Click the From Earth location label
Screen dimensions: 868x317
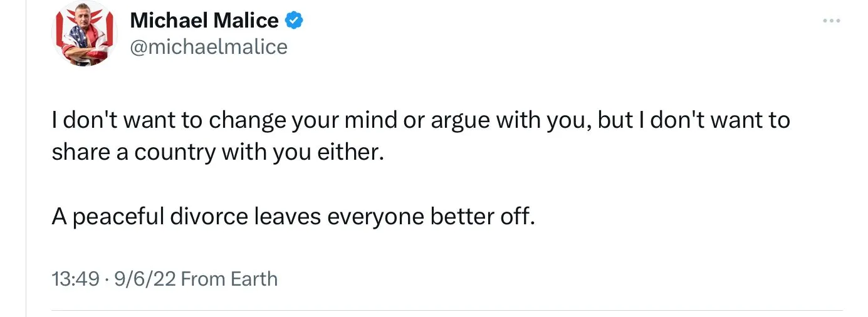click(229, 278)
